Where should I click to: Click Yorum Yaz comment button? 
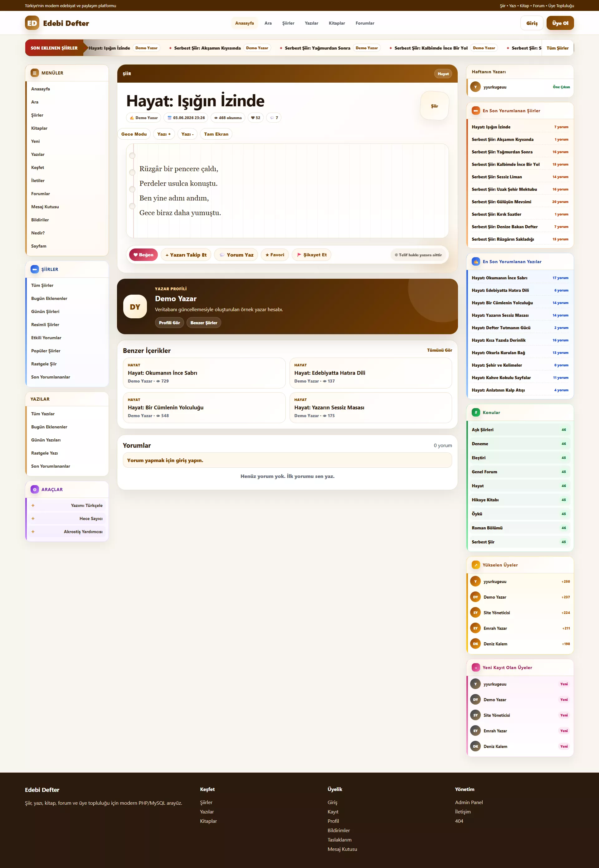[236, 255]
